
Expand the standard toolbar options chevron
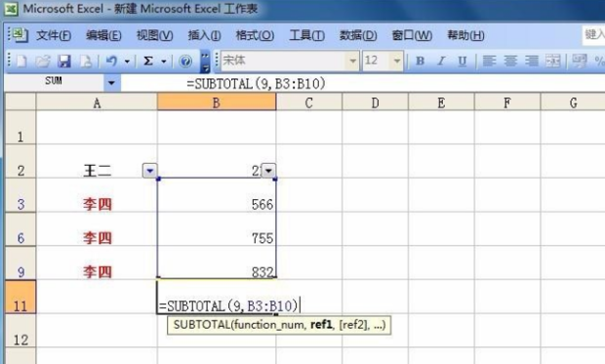205,61
